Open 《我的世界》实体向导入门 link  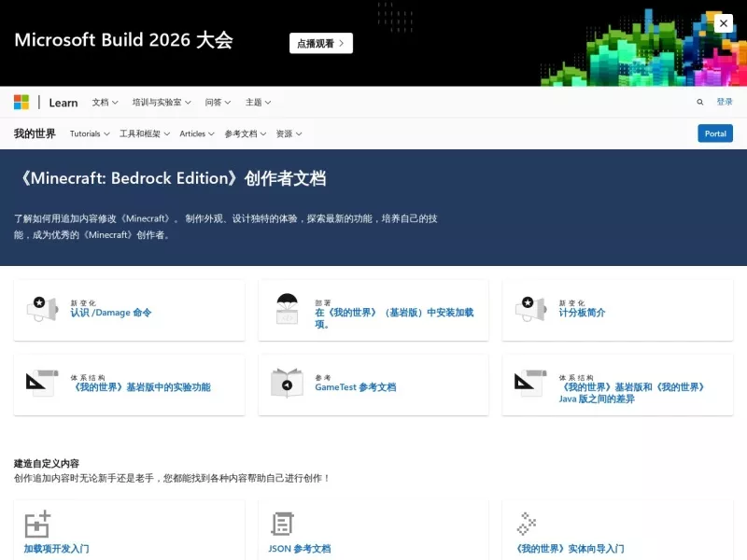(x=571, y=549)
